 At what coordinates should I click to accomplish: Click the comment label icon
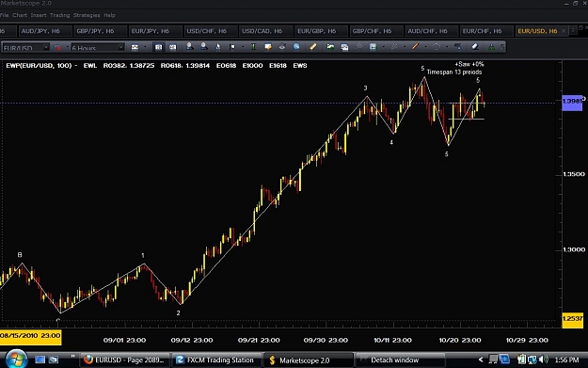click(x=268, y=47)
